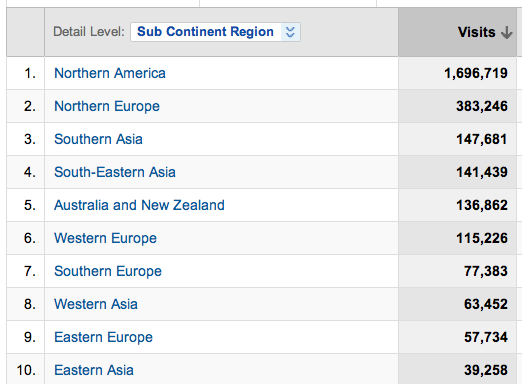Click the 1,696,719 visits cell
The image size is (522, 384).
[457, 73]
